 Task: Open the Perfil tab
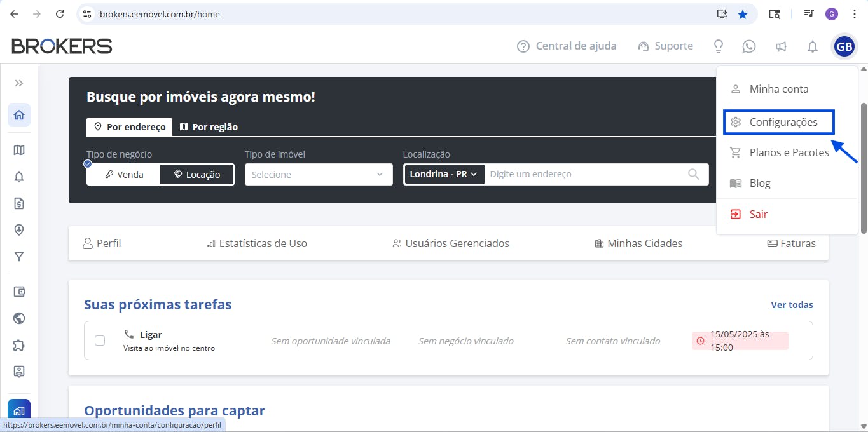point(102,243)
